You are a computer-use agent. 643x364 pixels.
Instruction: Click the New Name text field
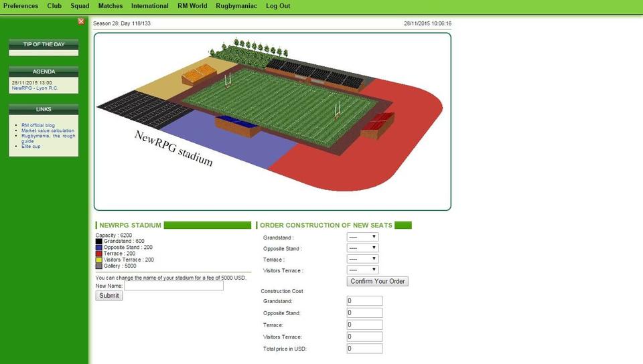pos(173,286)
